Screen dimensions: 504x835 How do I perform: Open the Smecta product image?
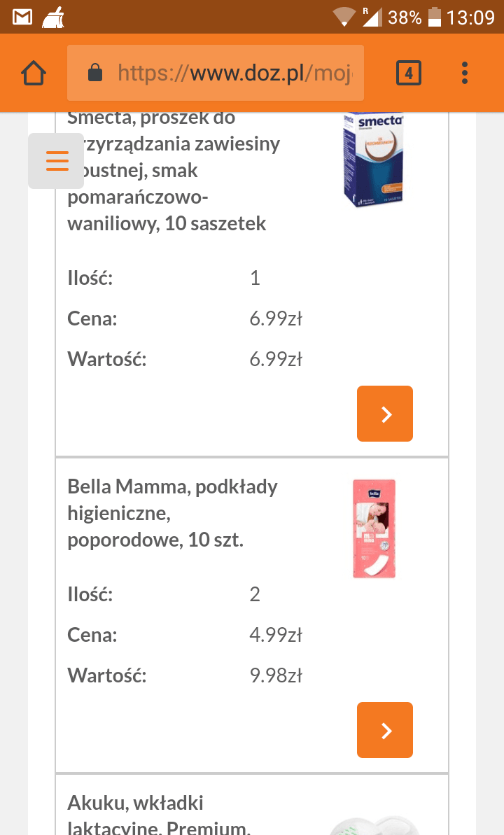(x=374, y=160)
